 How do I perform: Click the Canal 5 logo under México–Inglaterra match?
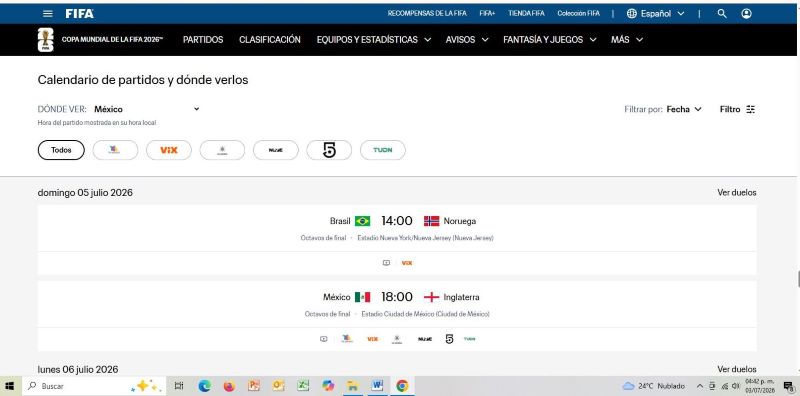449,339
